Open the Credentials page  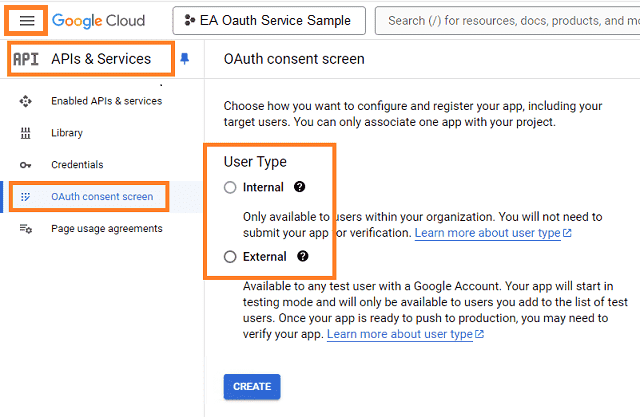[77, 165]
